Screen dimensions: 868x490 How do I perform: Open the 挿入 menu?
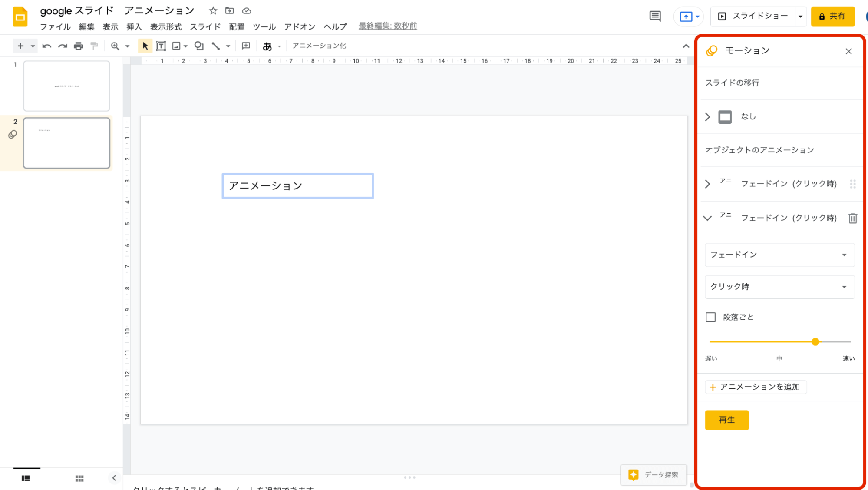[x=134, y=26]
